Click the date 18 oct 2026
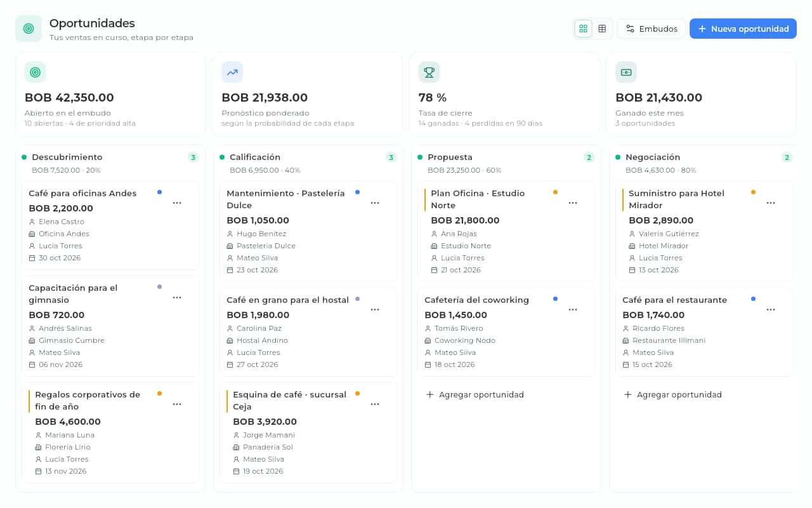812x508 pixels. click(455, 364)
